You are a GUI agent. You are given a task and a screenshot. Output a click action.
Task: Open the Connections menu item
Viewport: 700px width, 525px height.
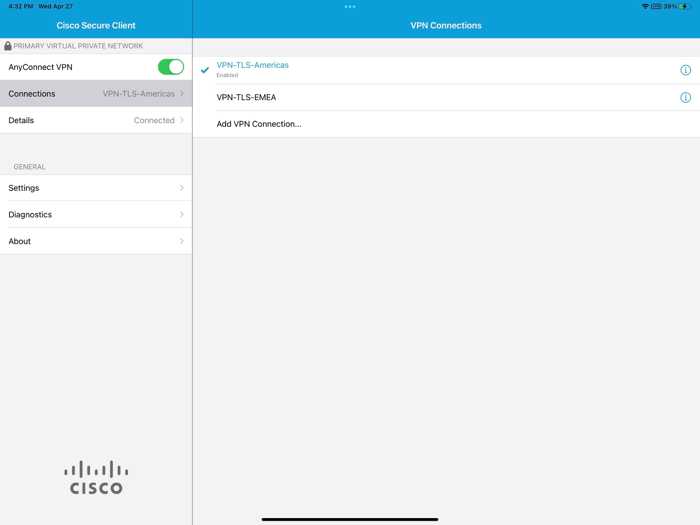(x=96, y=93)
